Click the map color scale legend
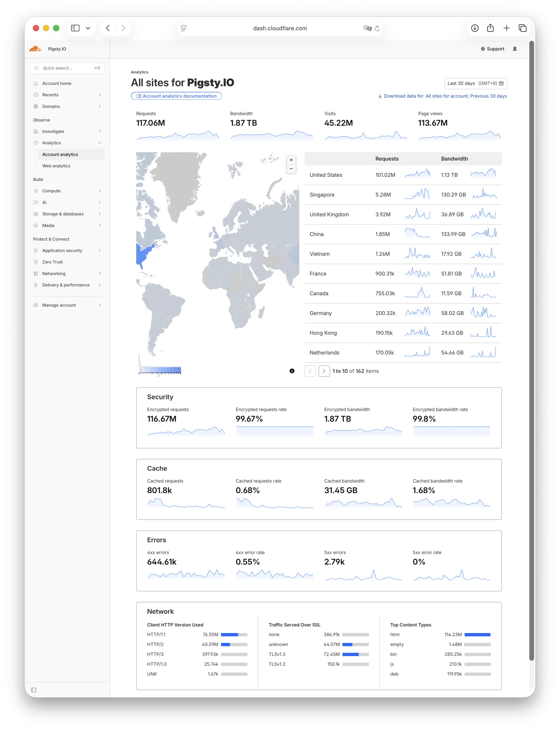Screen dimensions: 560x730 tap(160, 370)
